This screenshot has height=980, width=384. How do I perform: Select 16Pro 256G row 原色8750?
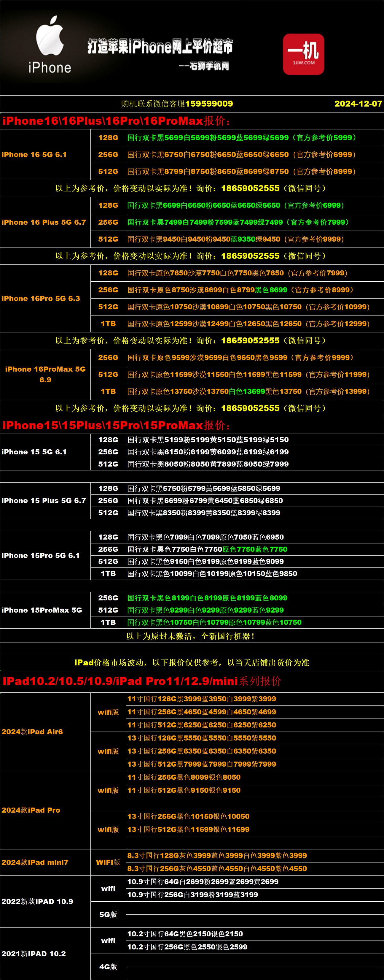254,290
